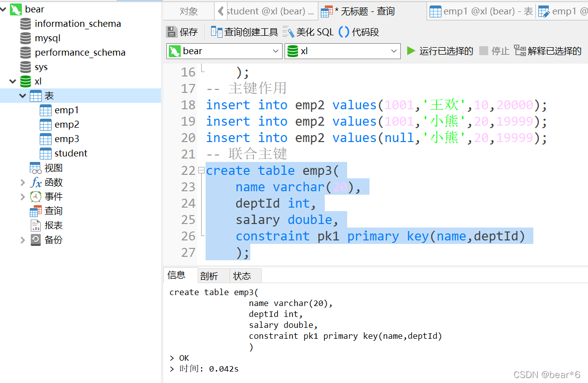Click the 备份 backup icon
This screenshot has height=383, width=588.
coord(36,240)
